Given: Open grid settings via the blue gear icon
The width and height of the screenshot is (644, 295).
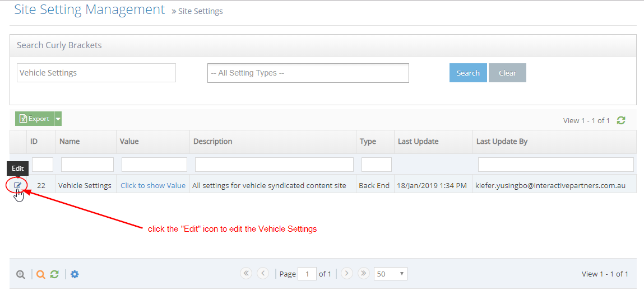Looking at the screenshot, I should click(75, 274).
